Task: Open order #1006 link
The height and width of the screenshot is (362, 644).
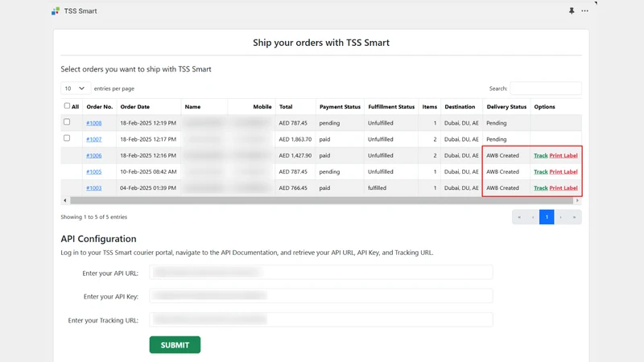Action: 93,155
